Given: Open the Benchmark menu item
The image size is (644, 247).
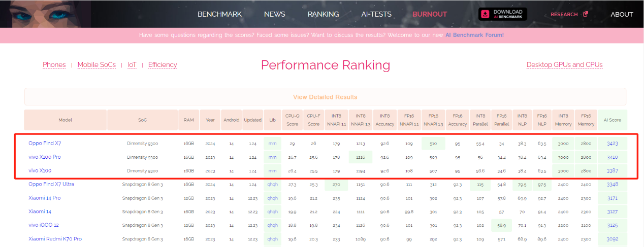Looking at the screenshot, I should [x=219, y=14].
